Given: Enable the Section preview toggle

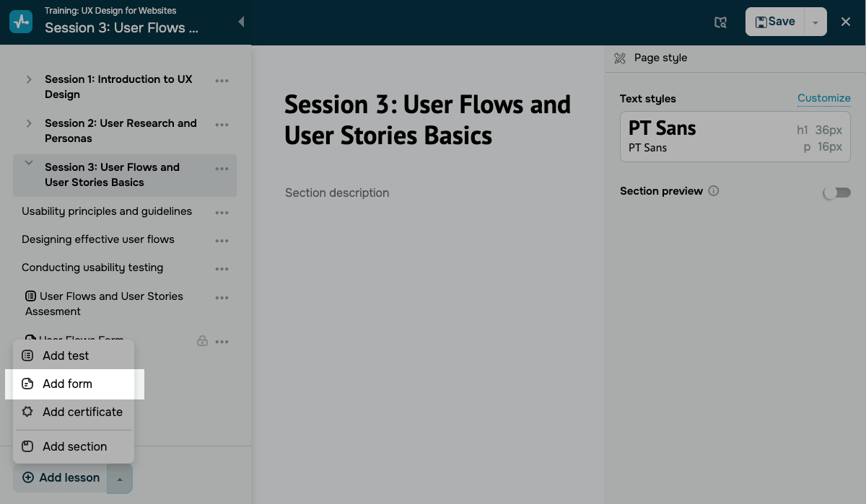Looking at the screenshot, I should coord(837,193).
